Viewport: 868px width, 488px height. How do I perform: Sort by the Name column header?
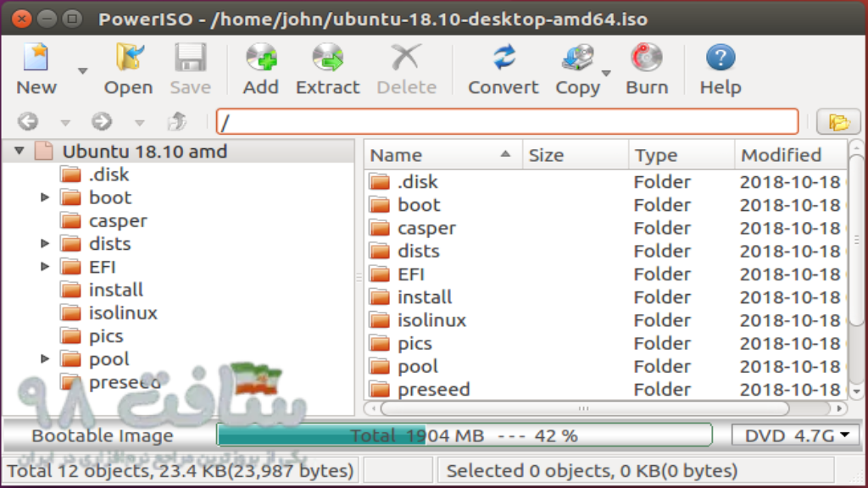pos(442,155)
